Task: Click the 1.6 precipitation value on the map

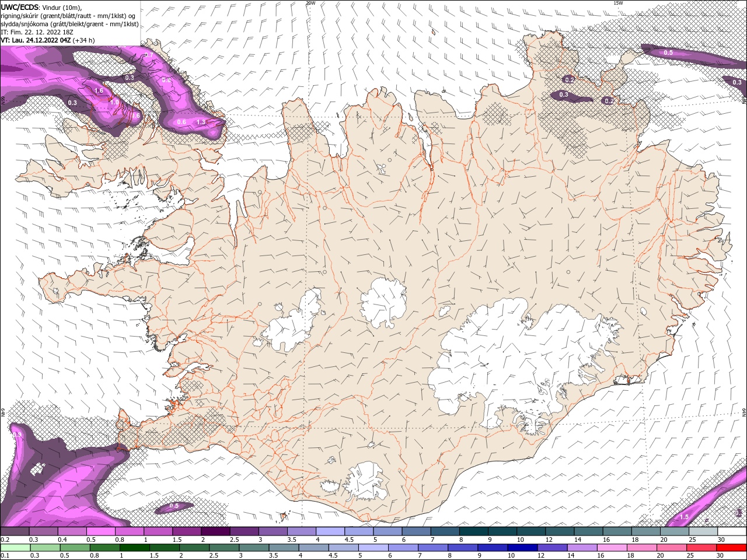Action: (x=99, y=91)
